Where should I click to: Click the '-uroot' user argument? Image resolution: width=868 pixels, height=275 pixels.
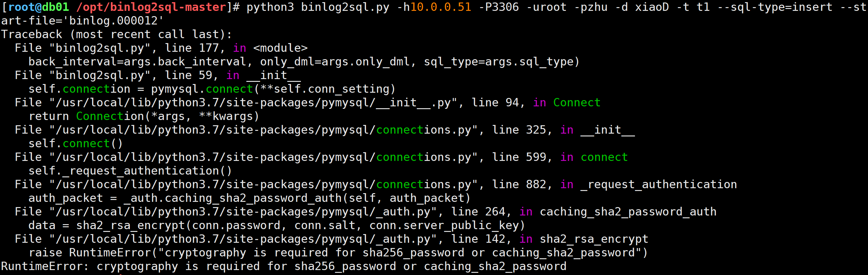pos(546,7)
